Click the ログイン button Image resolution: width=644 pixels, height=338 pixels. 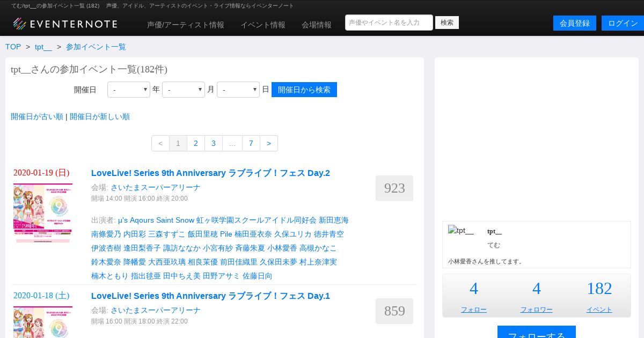623,23
